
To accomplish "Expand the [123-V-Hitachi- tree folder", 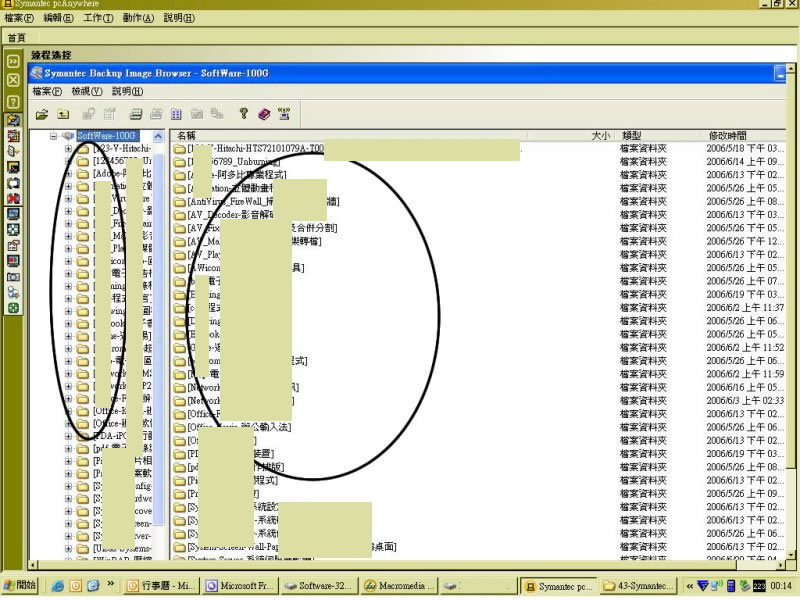I will (68, 149).
